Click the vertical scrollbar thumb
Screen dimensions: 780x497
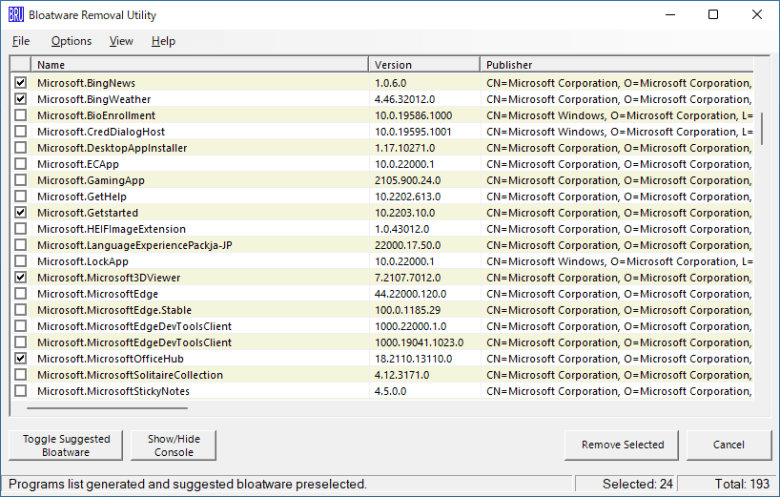(762, 128)
